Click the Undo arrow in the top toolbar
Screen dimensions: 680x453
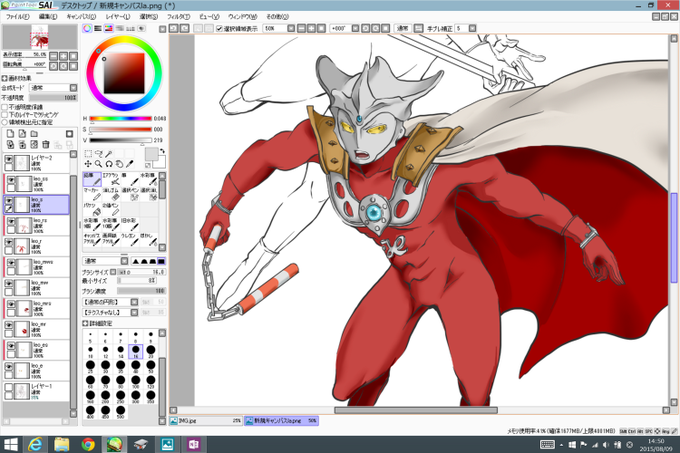[x=173, y=28]
